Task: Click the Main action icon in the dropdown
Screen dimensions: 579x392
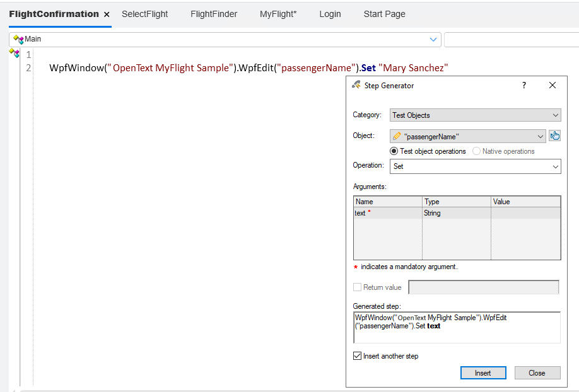Action: [18, 39]
